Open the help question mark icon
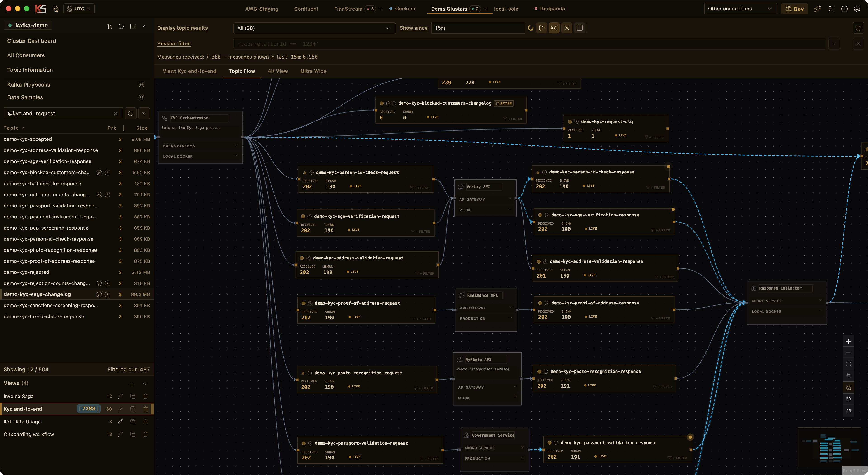 click(x=844, y=9)
